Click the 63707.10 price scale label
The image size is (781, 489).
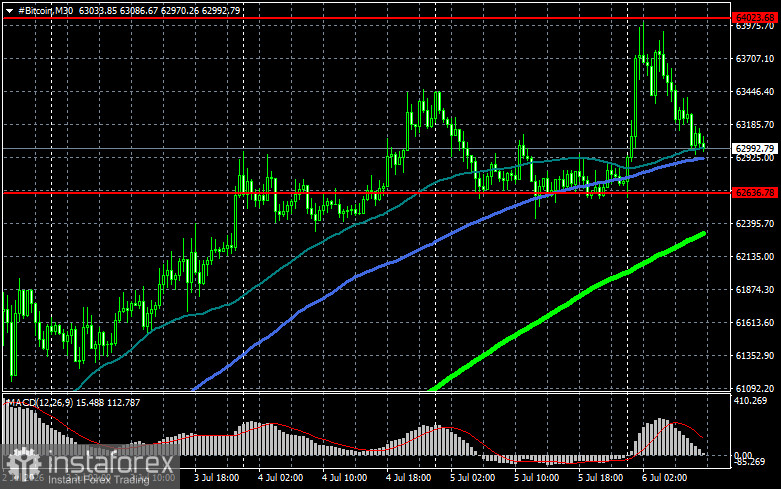tap(755, 59)
